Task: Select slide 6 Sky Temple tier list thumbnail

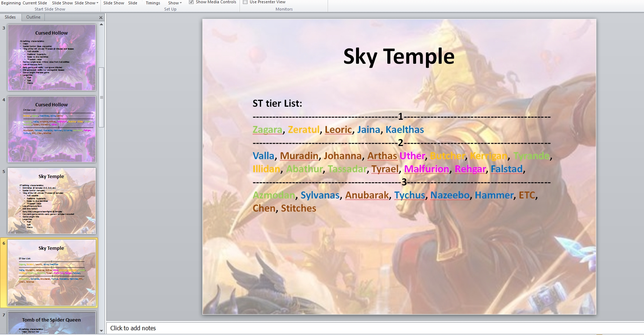Action: tap(52, 273)
